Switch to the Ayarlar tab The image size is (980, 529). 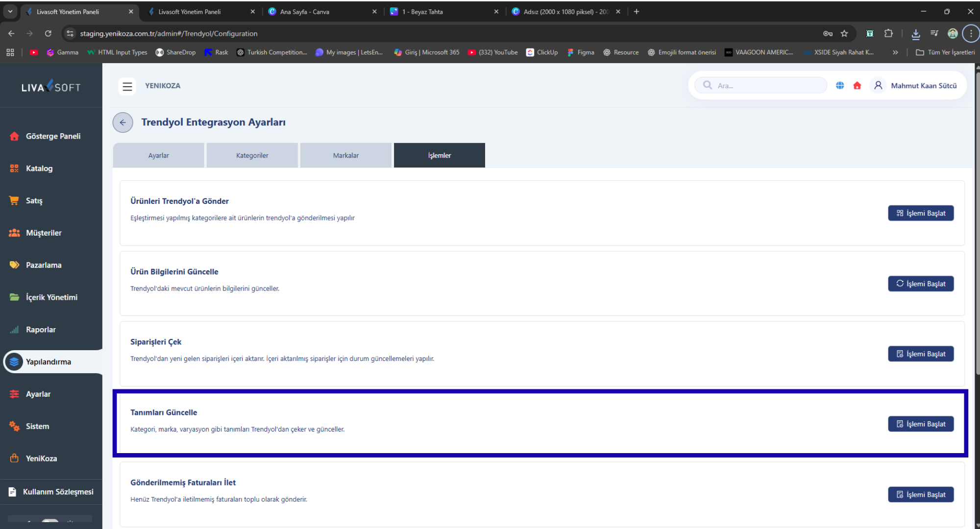[158, 155]
